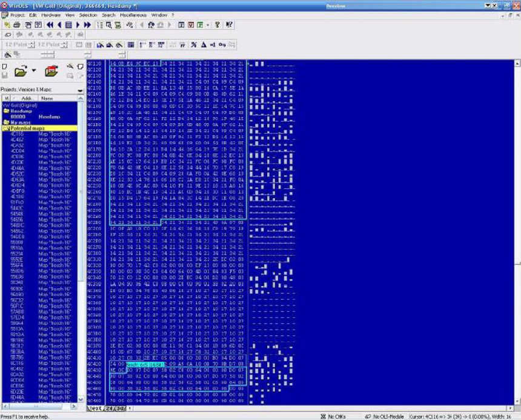The width and height of the screenshot is (521, 420).
Task: Select potential map at address 4D52C
Action: click(39, 174)
